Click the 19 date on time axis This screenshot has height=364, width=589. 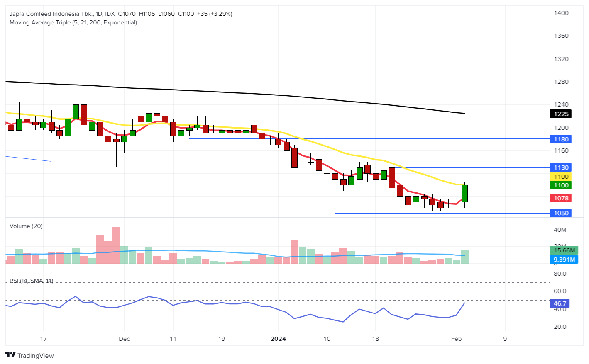coord(222,339)
